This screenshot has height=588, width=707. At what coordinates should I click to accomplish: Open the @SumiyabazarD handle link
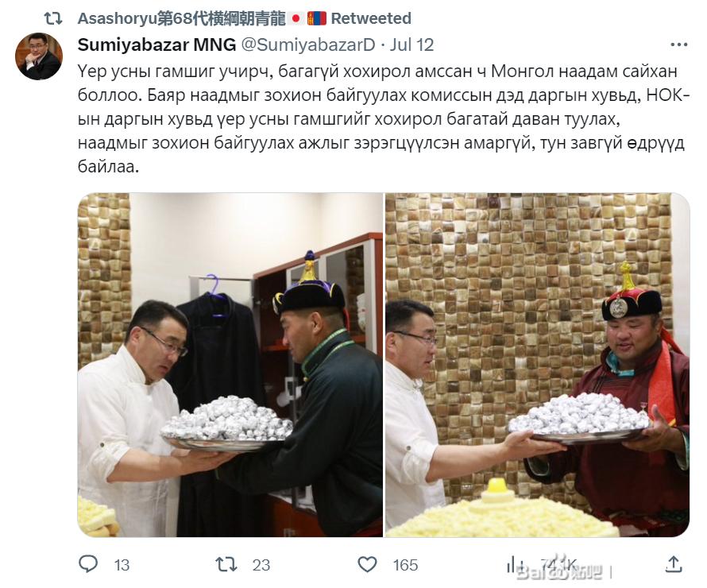click(x=308, y=44)
